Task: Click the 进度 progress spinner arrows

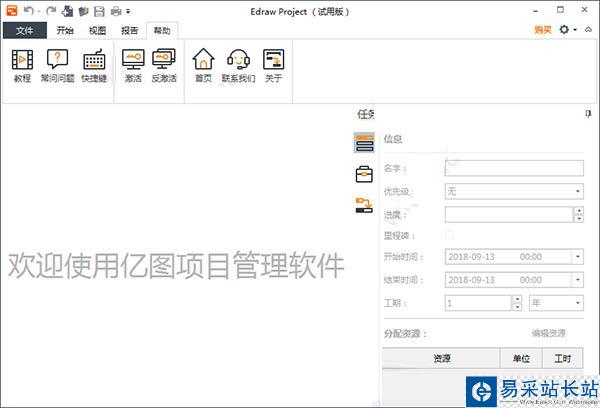Action: [x=579, y=214]
